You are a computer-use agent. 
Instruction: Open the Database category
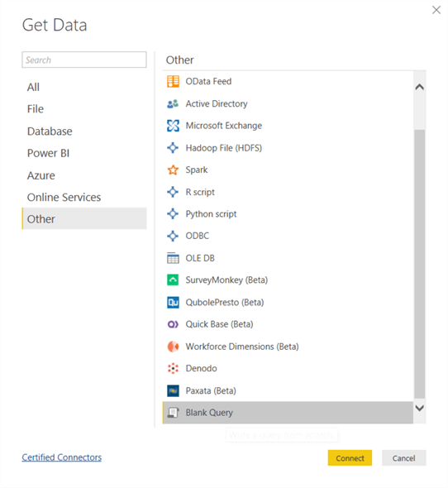(x=84, y=132)
